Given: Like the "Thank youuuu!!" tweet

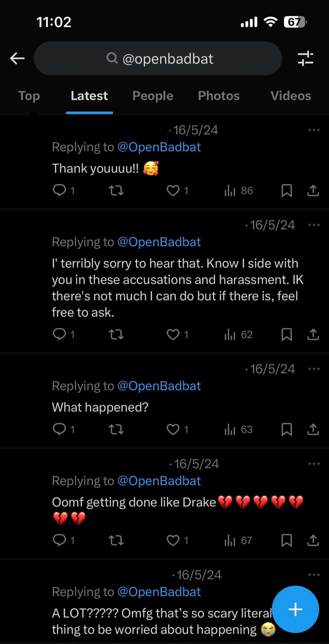Looking at the screenshot, I should coord(173,191).
